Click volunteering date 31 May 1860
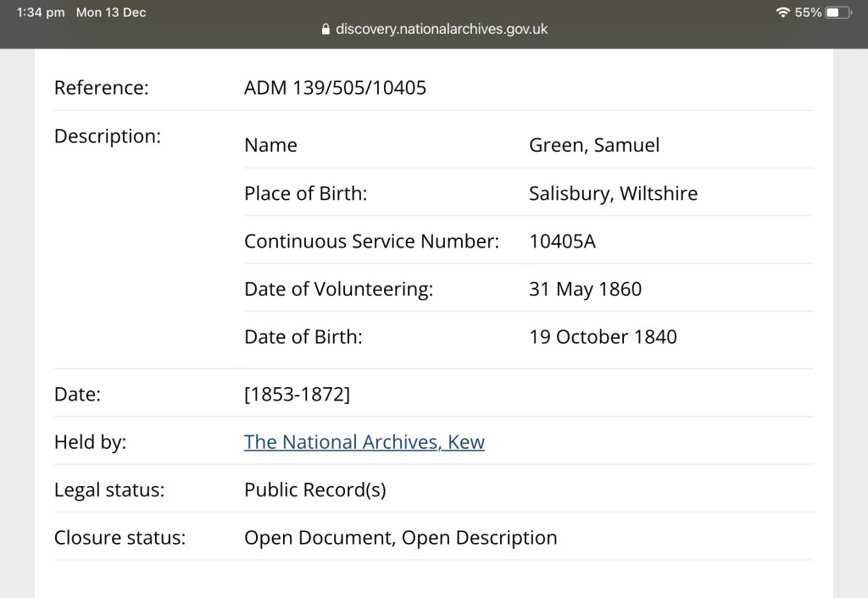 (585, 289)
